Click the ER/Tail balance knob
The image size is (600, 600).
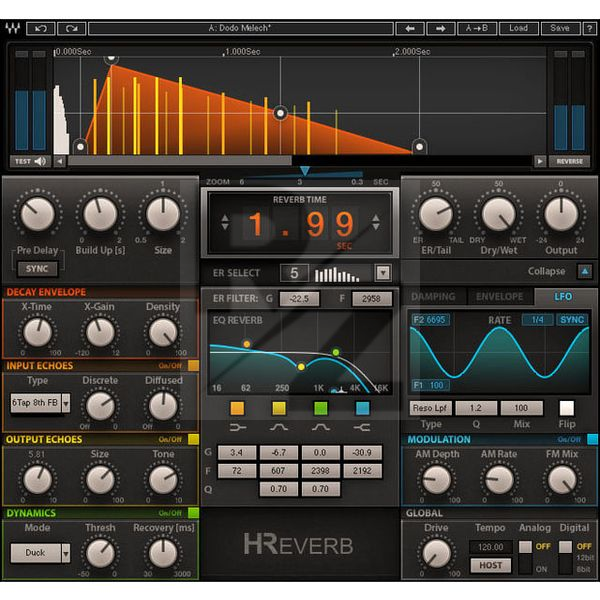tap(436, 214)
